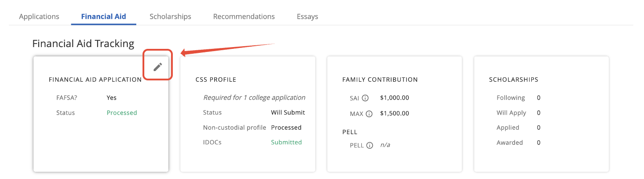644x179 pixels.
Task: Click the green Submitted IDOCs status
Action: point(286,143)
